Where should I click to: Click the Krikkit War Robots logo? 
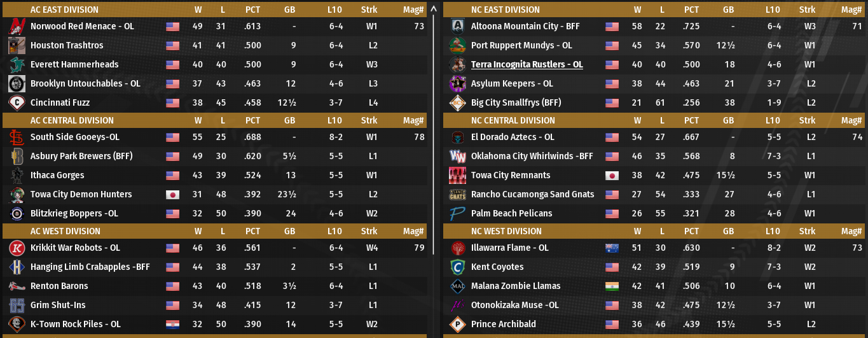pyautogui.click(x=17, y=248)
